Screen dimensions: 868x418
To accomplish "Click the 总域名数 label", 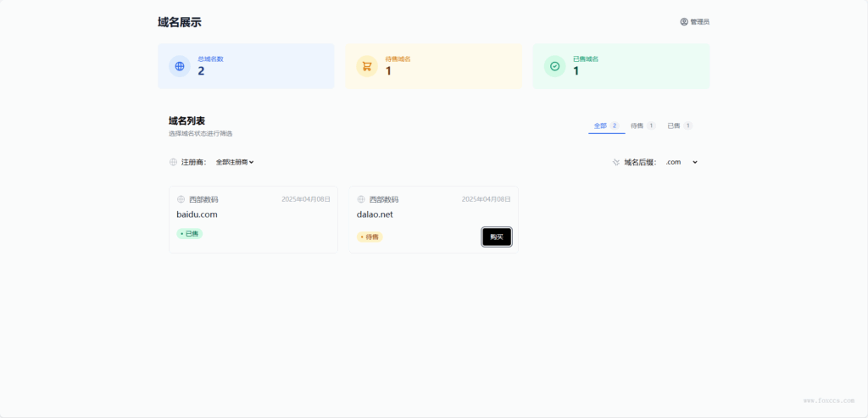I will [x=210, y=59].
